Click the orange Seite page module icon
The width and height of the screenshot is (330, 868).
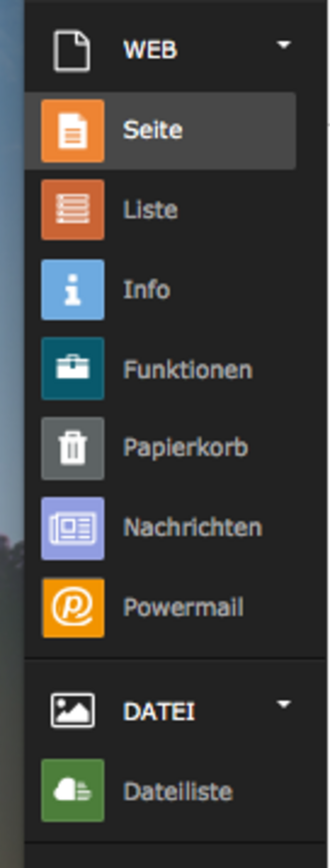coord(73,131)
